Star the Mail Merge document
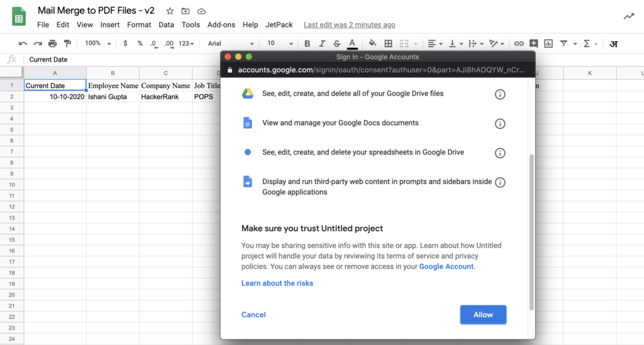This screenshot has width=644, height=345. [x=170, y=11]
